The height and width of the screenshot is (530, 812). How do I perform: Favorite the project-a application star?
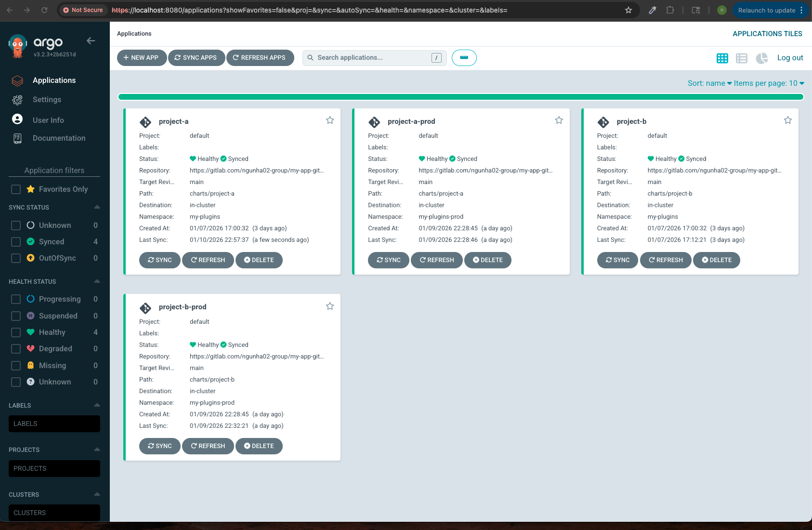(x=330, y=120)
